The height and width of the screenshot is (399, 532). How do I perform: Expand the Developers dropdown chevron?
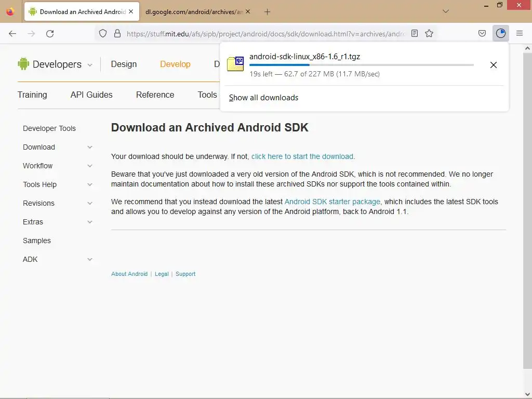pyautogui.click(x=90, y=65)
